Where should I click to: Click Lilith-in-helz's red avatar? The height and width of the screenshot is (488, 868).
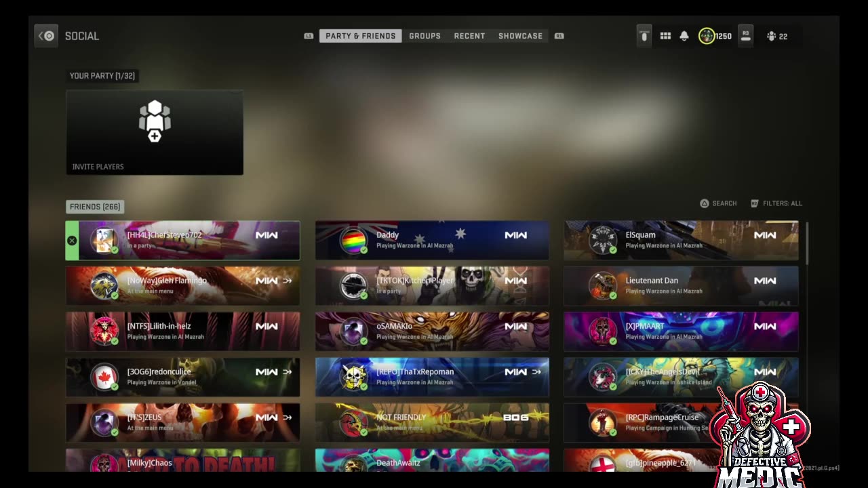coord(104,332)
